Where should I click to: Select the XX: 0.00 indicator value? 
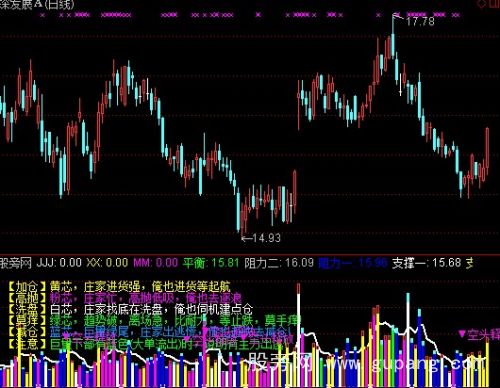click(107, 263)
